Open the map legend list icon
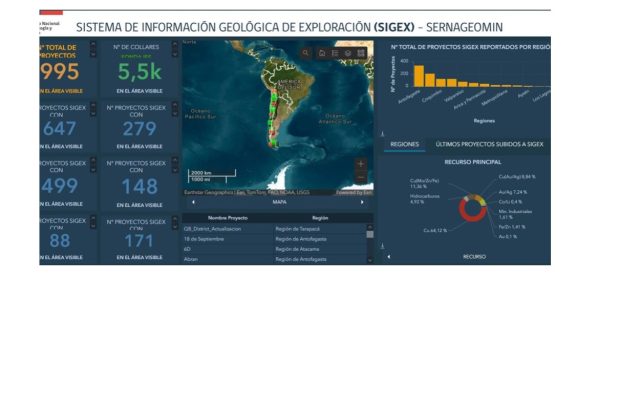This screenshot has height=403, width=620. 335,53
